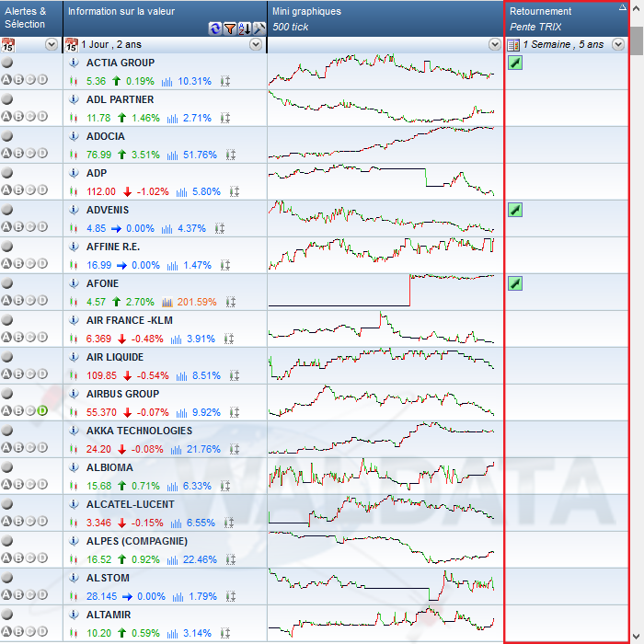Click ADOCIA variation 3.51%

(x=145, y=155)
